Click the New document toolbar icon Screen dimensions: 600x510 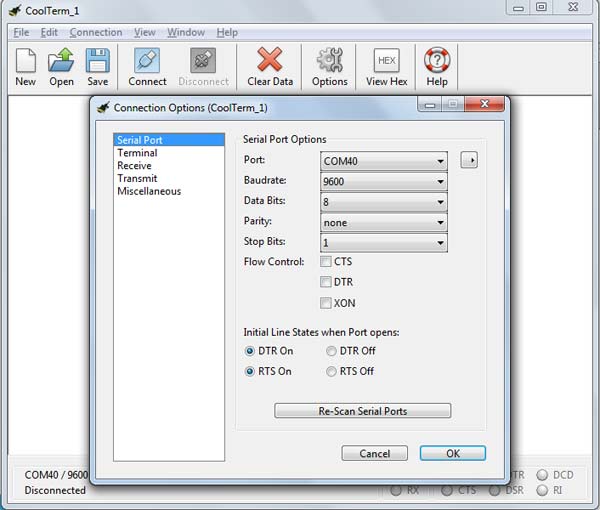(x=25, y=62)
